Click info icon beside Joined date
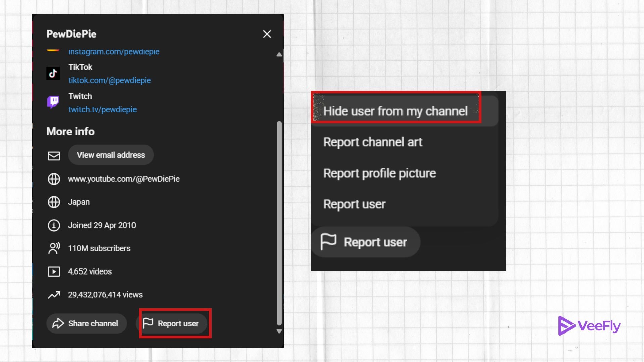 pyautogui.click(x=54, y=225)
